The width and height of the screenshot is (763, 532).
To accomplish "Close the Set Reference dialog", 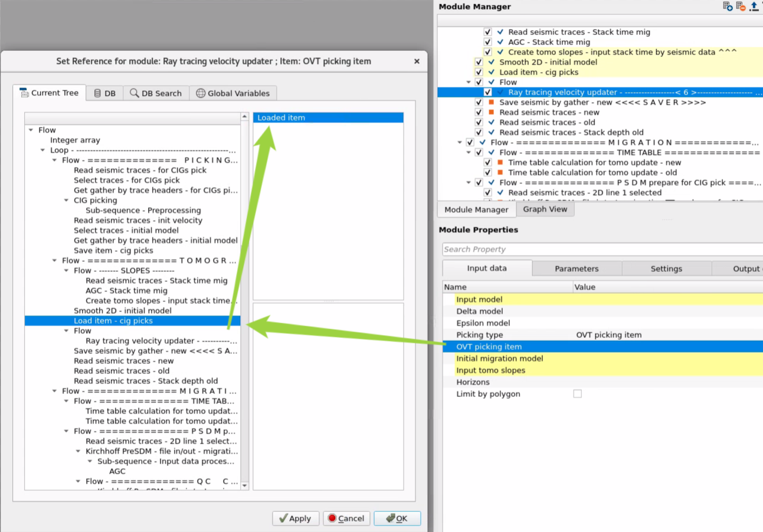I will click(x=417, y=61).
